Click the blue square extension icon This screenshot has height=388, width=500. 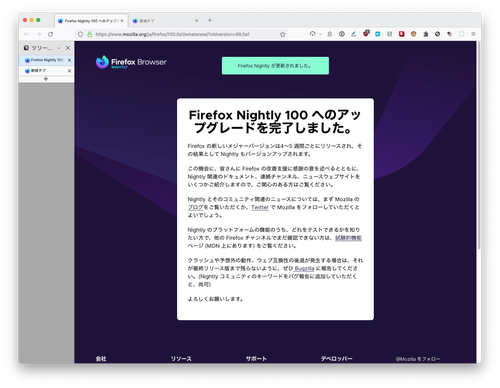(378, 34)
